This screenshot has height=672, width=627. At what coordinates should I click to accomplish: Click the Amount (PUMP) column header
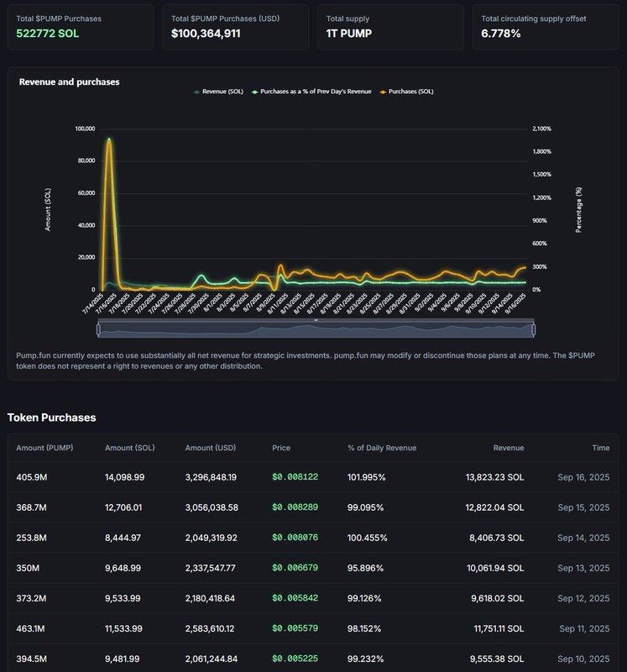coord(44,448)
